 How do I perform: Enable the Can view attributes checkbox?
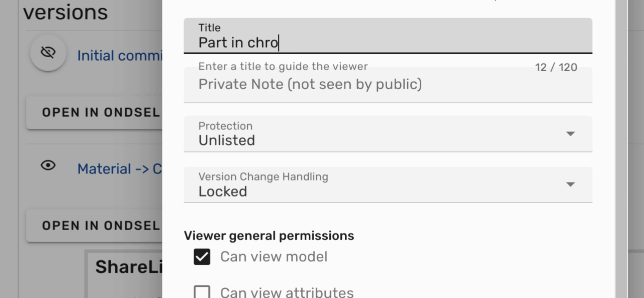[x=202, y=292]
